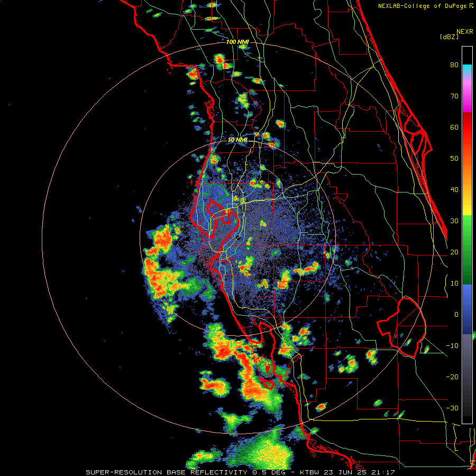Click the 10 value on the dBZ scale

click(x=454, y=283)
